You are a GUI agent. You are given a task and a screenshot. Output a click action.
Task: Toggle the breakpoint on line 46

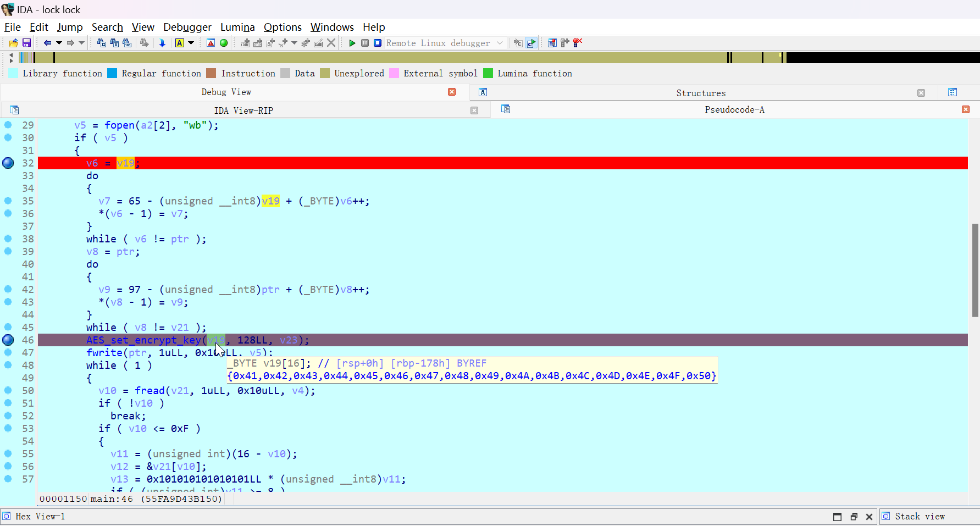(x=8, y=340)
